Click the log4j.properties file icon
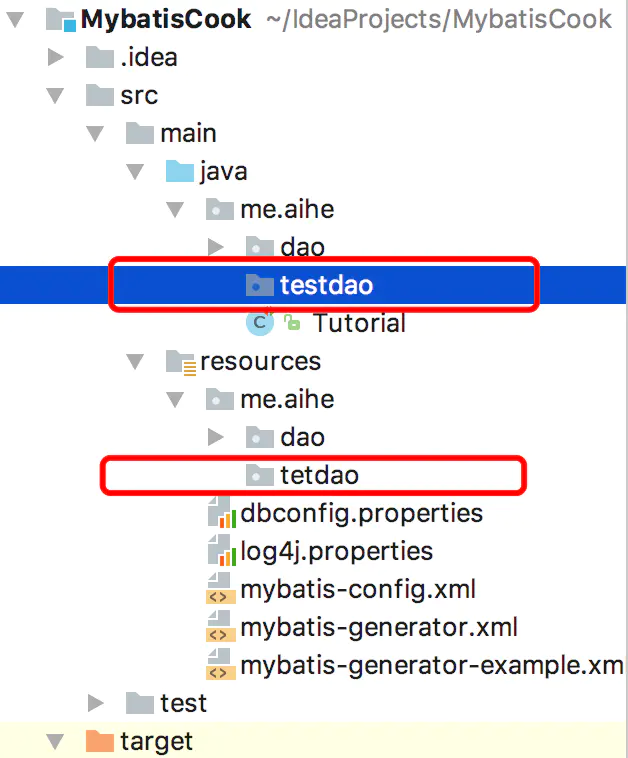Image resolution: width=628 pixels, height=758 pixels. click(x=222, y=551)
